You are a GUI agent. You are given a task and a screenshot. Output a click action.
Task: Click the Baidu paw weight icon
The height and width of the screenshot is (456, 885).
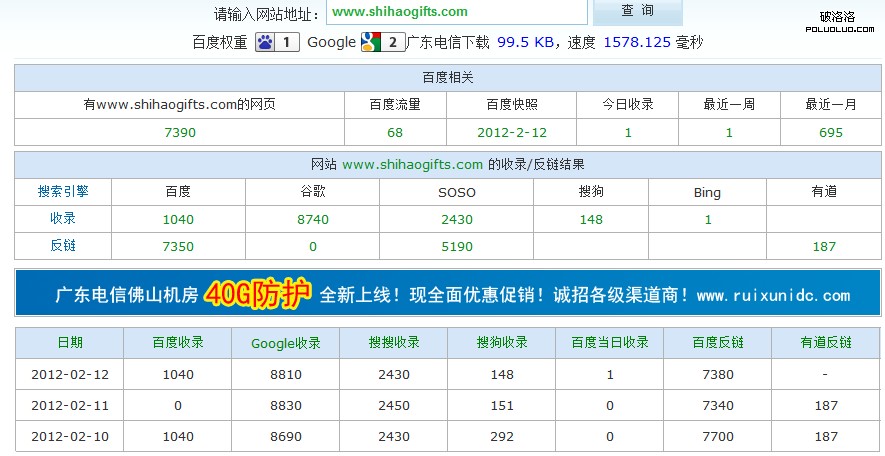(x=265, y=42)
